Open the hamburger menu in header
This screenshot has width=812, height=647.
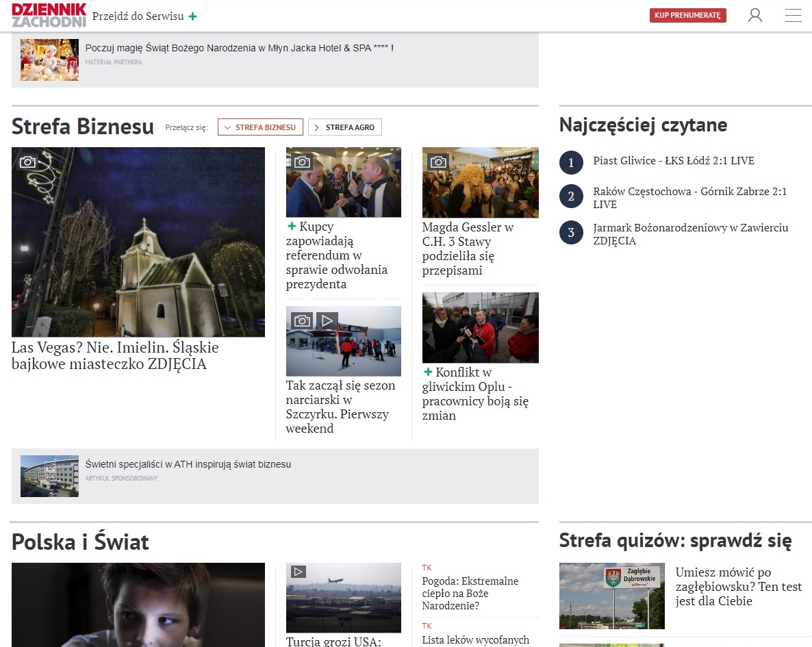[x=793, y=15]
